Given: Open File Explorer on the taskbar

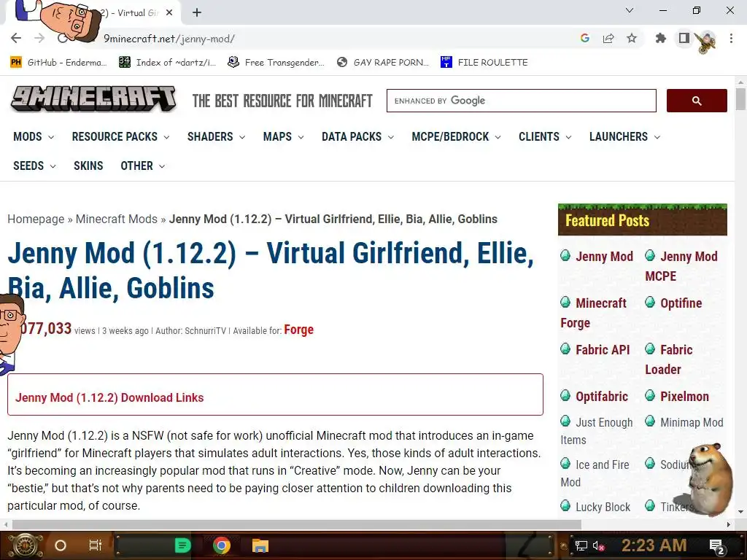Looking at the screenshot, I should click(260, 545).
